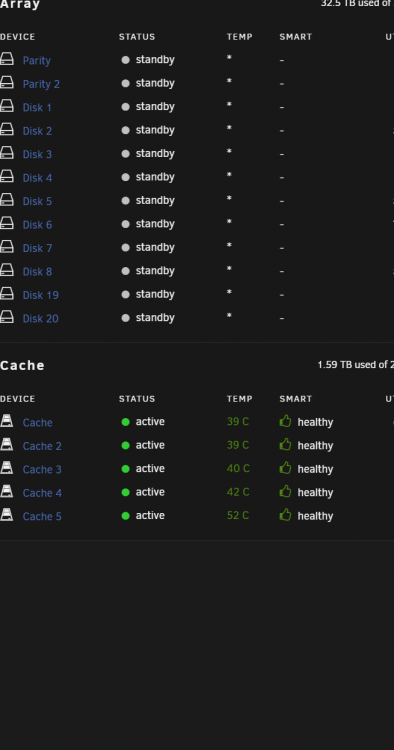Click the grey standby status dot for Parity 2

(126, 83)
